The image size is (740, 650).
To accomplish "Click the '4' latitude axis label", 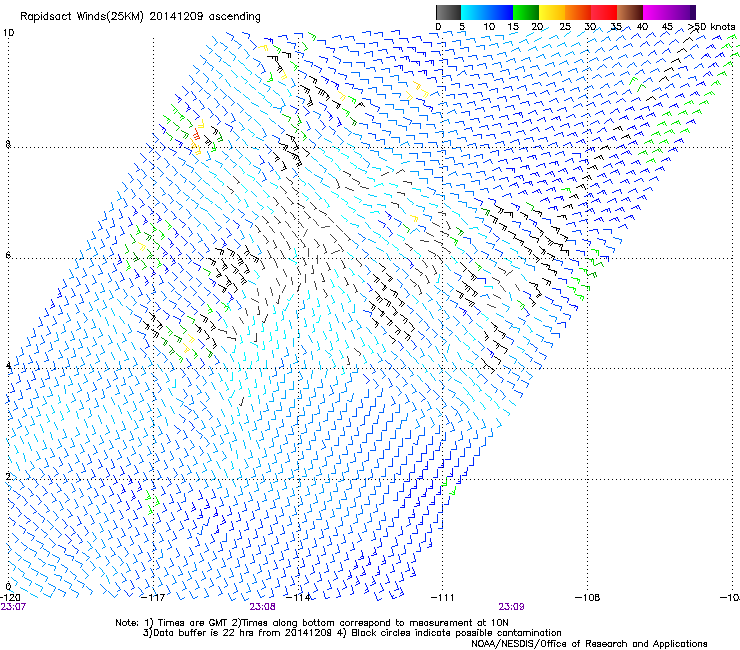I will pyautogui.click(x=8, y=365).
